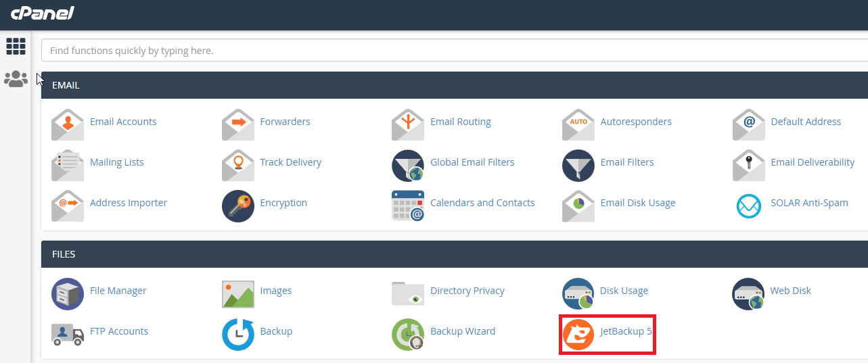
Task: Open the Calendars and Contacts icon
Action: (408, 205)
